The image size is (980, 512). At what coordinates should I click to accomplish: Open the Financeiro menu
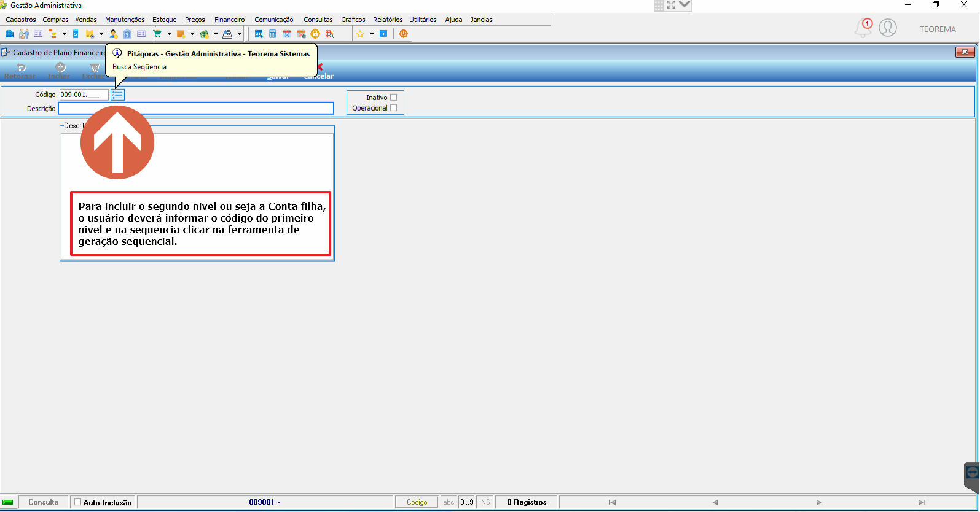pos(229,20)
